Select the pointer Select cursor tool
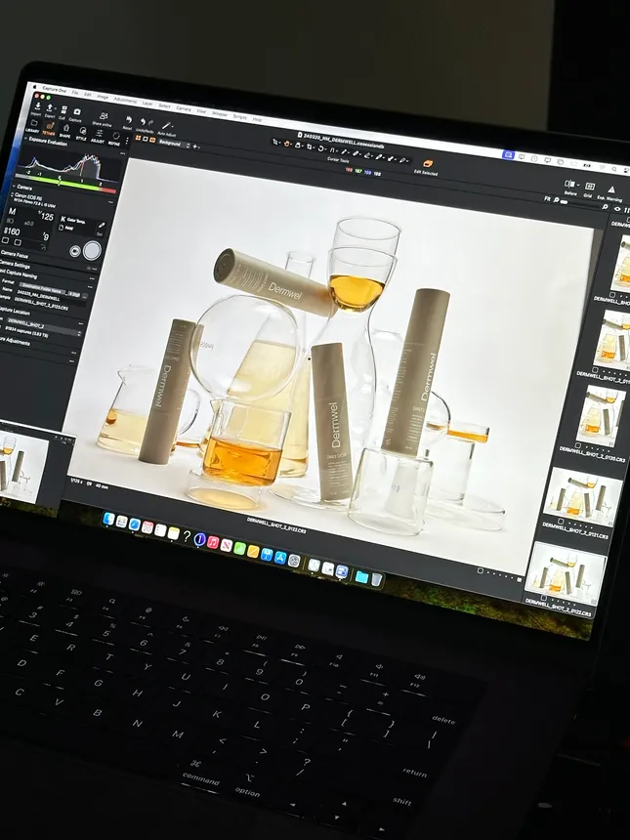 (275, 142)
